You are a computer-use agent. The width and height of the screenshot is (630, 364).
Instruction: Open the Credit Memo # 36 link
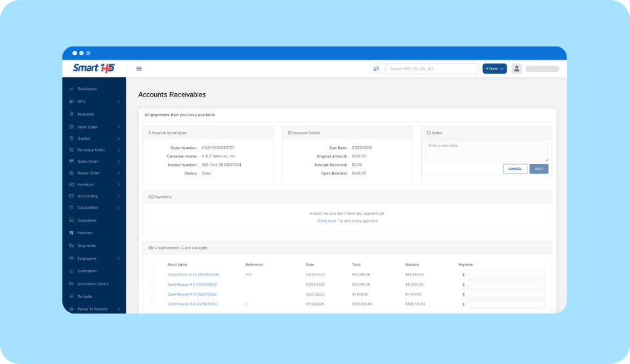[x=193, y=274]
